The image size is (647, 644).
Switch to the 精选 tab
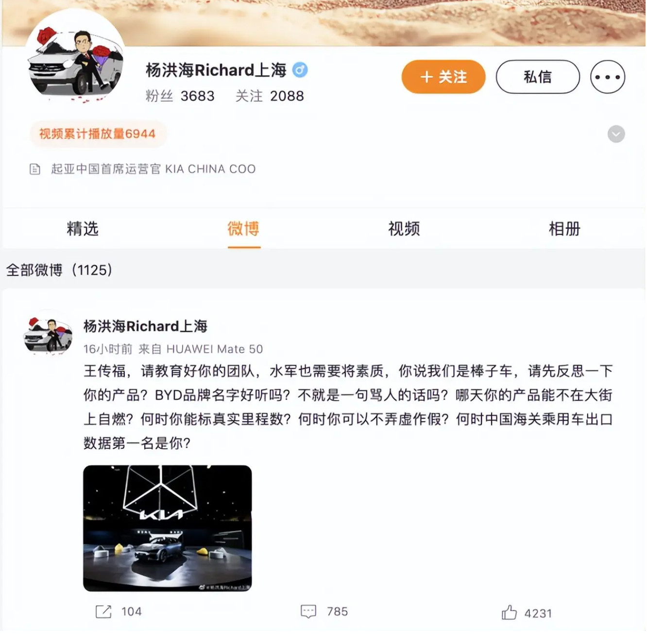pyautogui.click(x=83, y=228)
